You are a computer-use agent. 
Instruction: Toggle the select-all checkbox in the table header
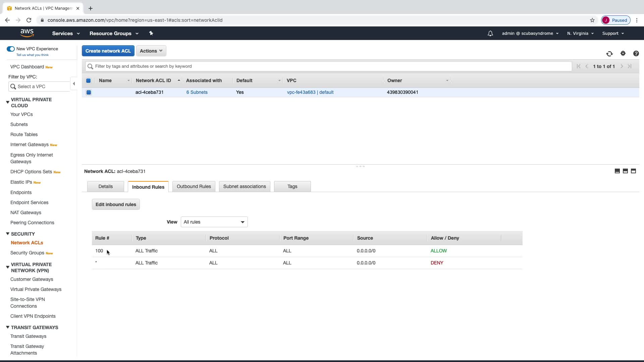pyautogui.click(x=89, y=80)
